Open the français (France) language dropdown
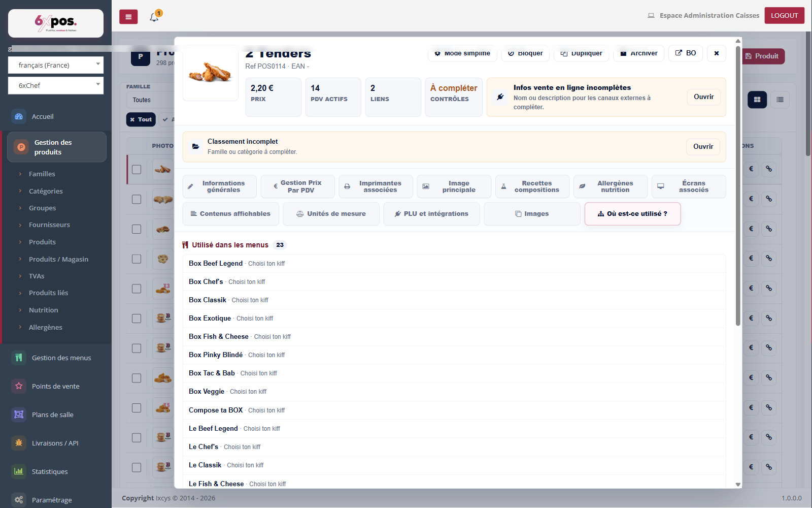The width and height of the screenshot is (812, 508). tap(56, 65)
